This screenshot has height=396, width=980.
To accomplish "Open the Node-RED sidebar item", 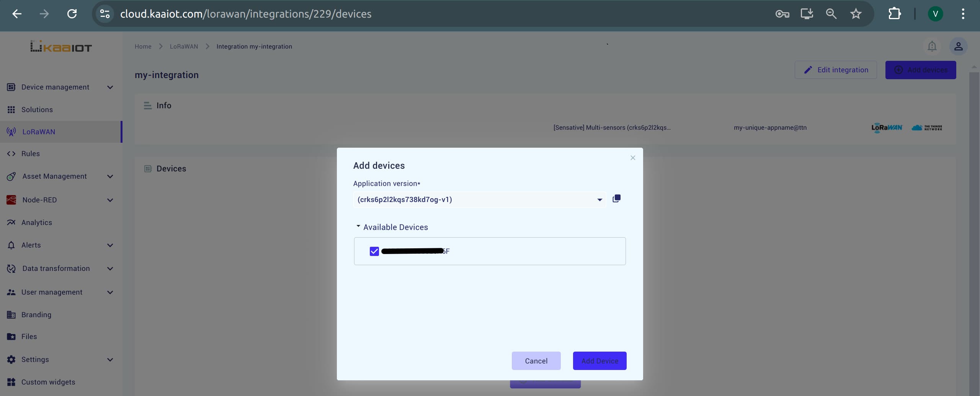I will pyautogui.click(x=41, y=199).
